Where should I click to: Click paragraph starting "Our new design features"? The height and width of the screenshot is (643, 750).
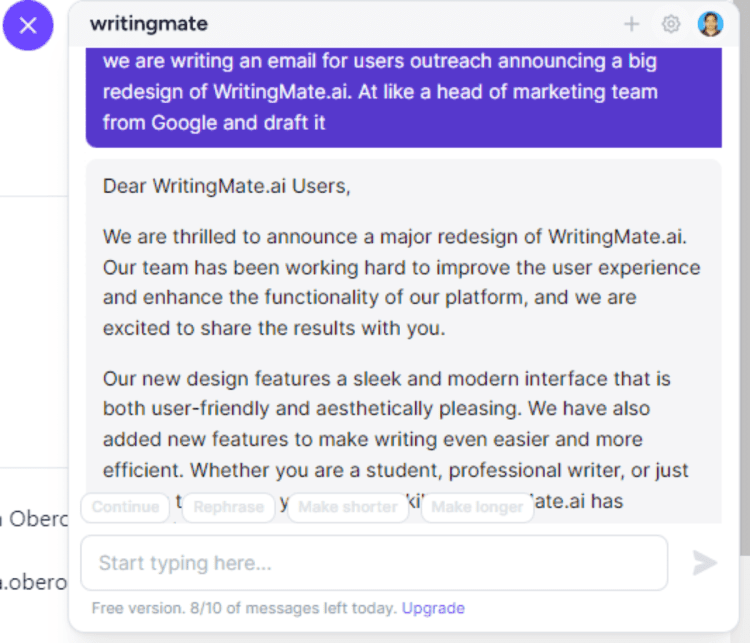(x=402, y=424)
